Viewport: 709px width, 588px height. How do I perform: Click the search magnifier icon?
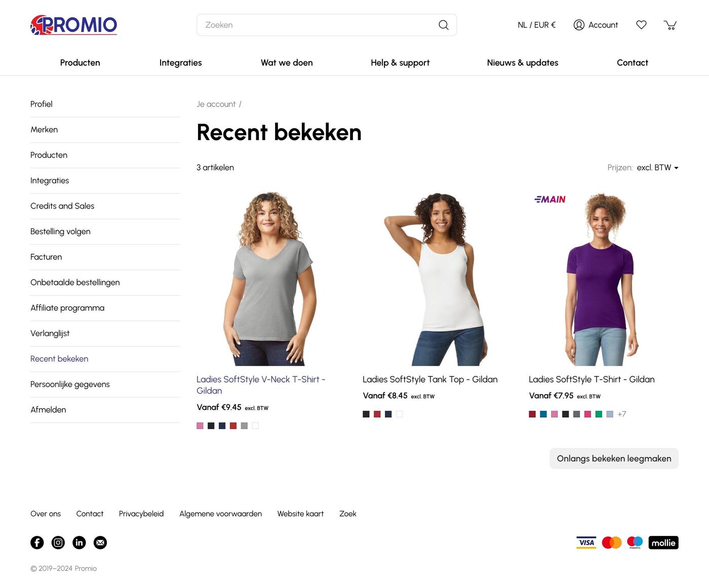(x=444, y=25)
